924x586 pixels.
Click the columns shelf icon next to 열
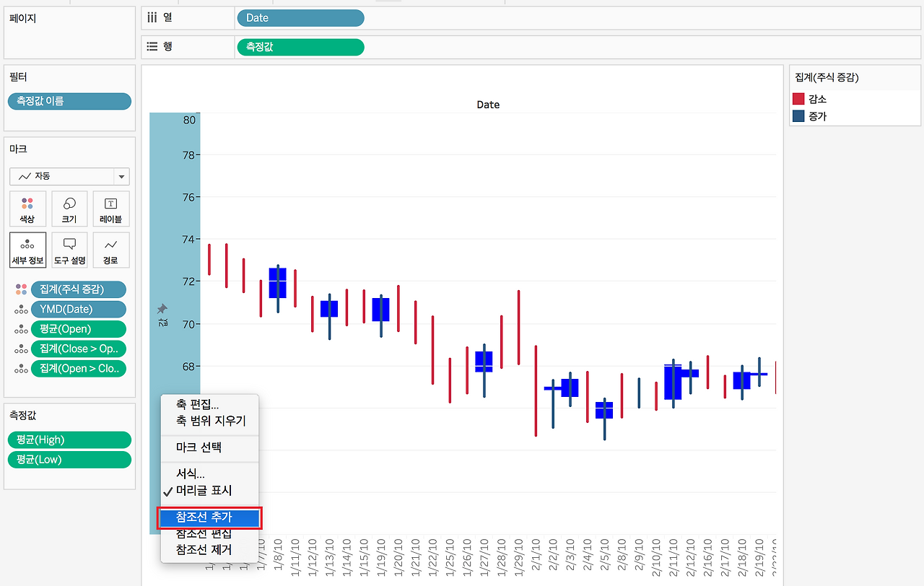152,18
